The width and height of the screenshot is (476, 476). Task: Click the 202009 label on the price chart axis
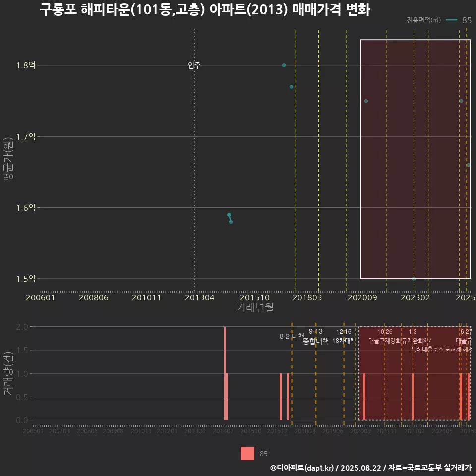[362, 297]
